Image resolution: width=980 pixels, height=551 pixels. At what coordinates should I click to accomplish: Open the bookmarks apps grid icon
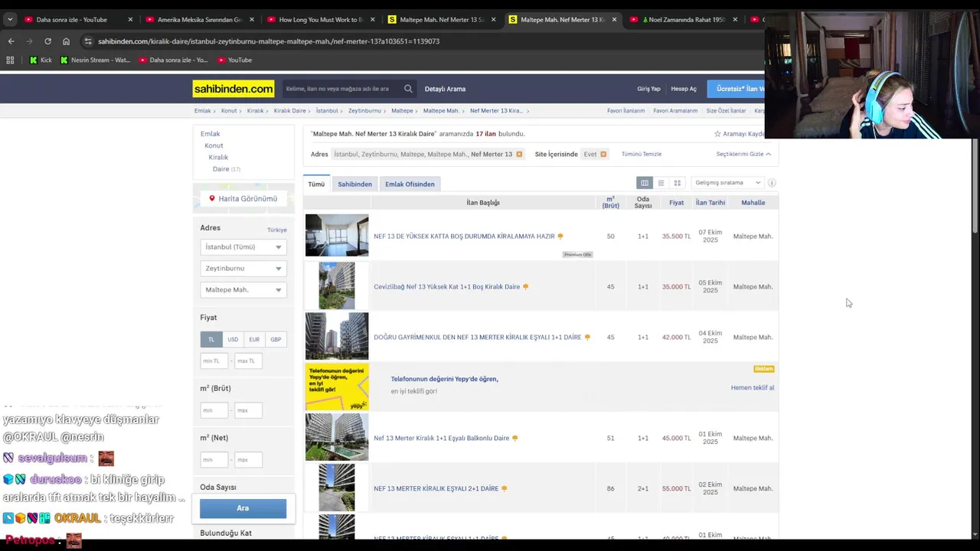[10, 60]
